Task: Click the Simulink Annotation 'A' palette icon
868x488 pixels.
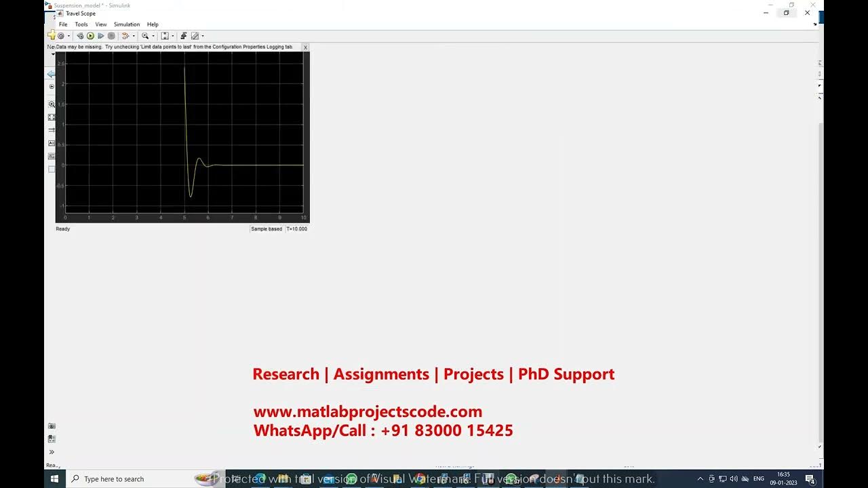Action: [x=52, y=143]
